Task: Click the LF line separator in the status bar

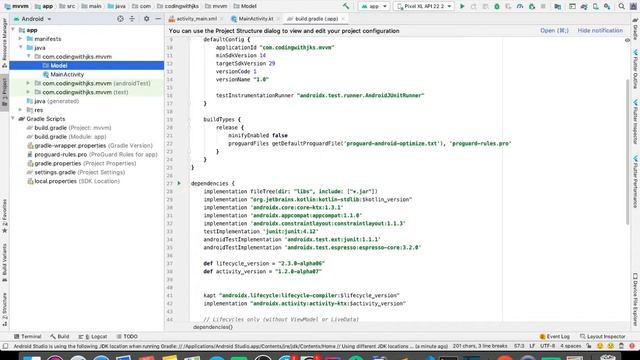Action: pyautogui.click(x=532, y=346)
